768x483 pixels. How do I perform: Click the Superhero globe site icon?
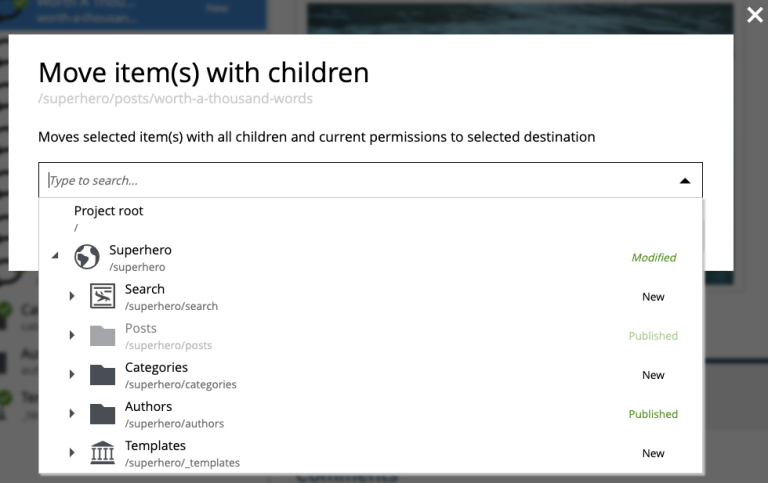(x=87, y=257)
